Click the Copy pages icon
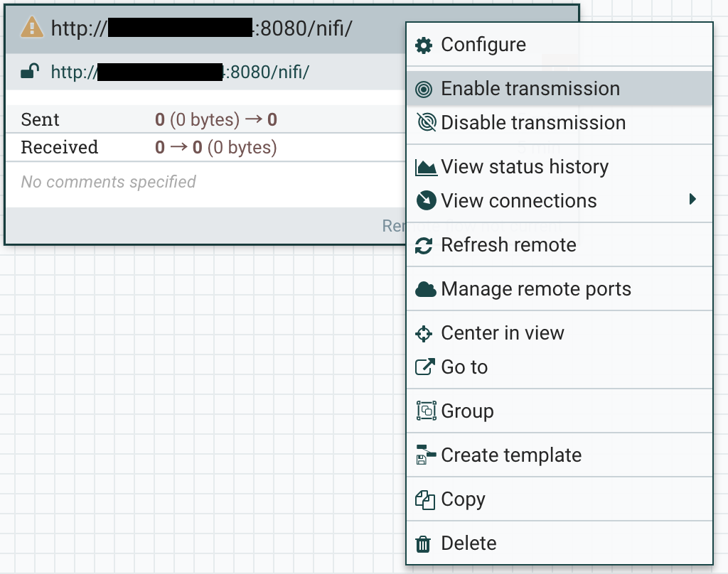Viewport: 728px width, 574px height. tap(425, 499)
